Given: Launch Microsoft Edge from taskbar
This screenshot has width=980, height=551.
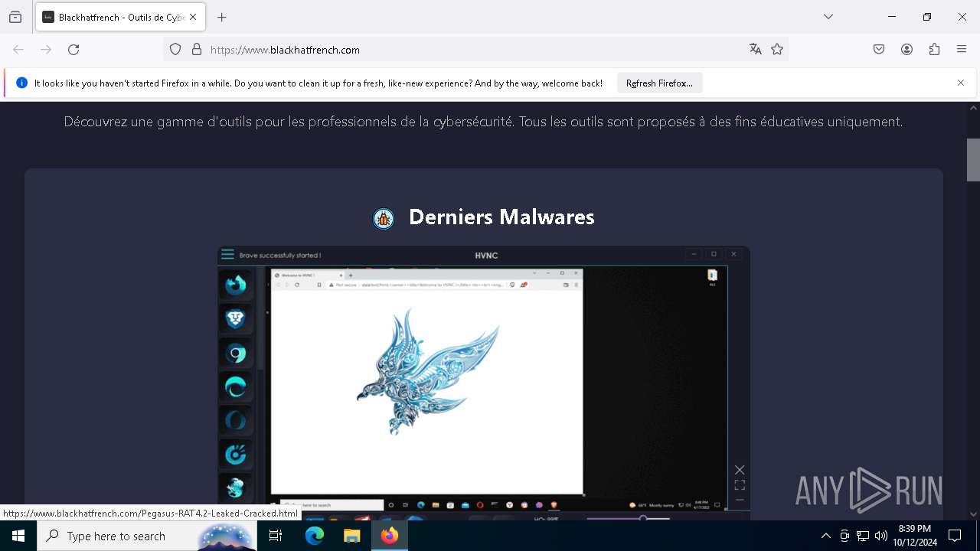Looking at the screenshot, I should (x=315, y=536).
